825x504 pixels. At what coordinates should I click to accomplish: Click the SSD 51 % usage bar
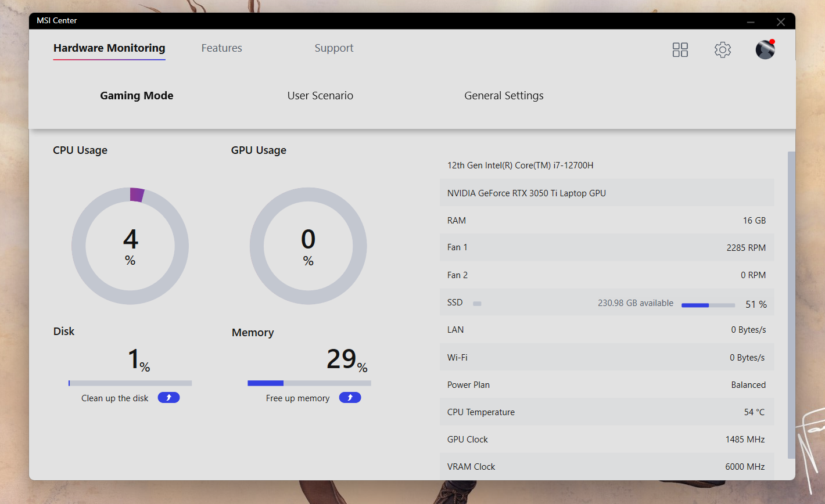pyautogui.click(x=708, y=305)
